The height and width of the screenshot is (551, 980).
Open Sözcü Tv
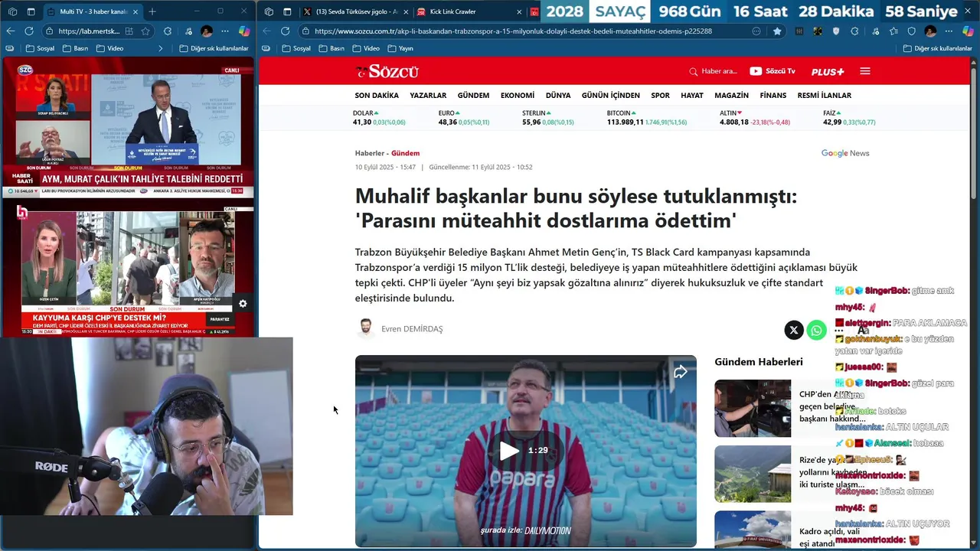tap(773, 71)
